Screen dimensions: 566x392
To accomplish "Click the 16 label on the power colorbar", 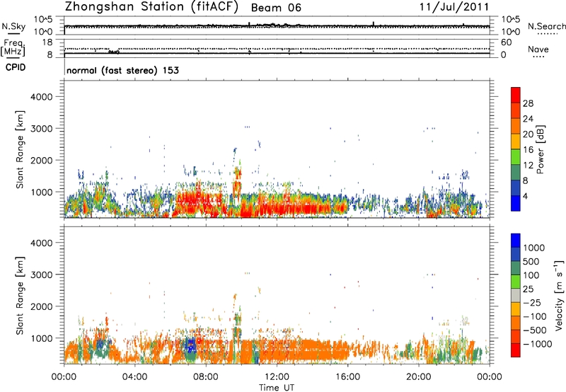I will (x=528, y=150).
